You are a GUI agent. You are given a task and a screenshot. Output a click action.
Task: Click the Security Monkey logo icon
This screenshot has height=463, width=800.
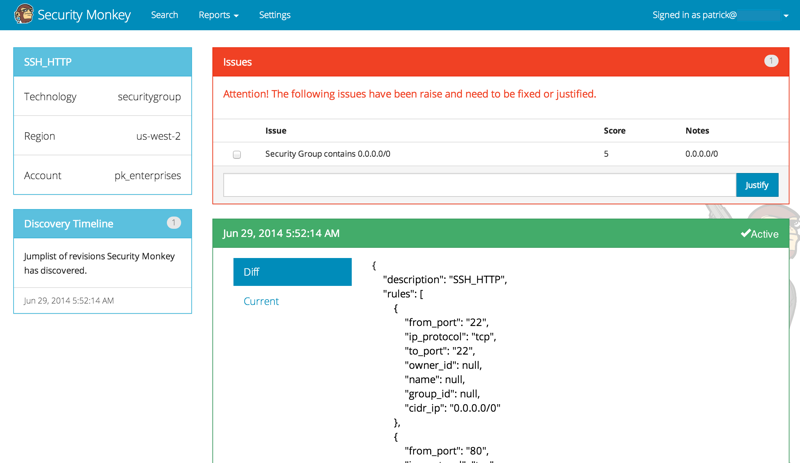23,14
